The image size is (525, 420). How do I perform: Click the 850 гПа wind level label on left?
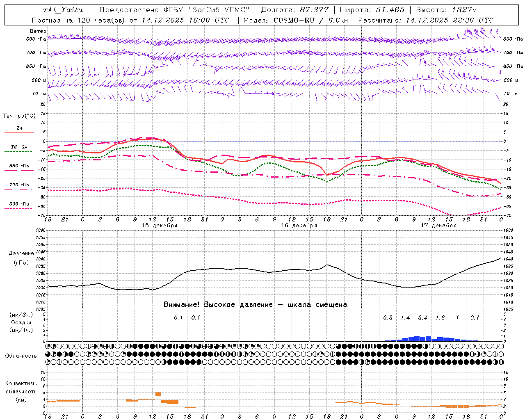[36, 66]
